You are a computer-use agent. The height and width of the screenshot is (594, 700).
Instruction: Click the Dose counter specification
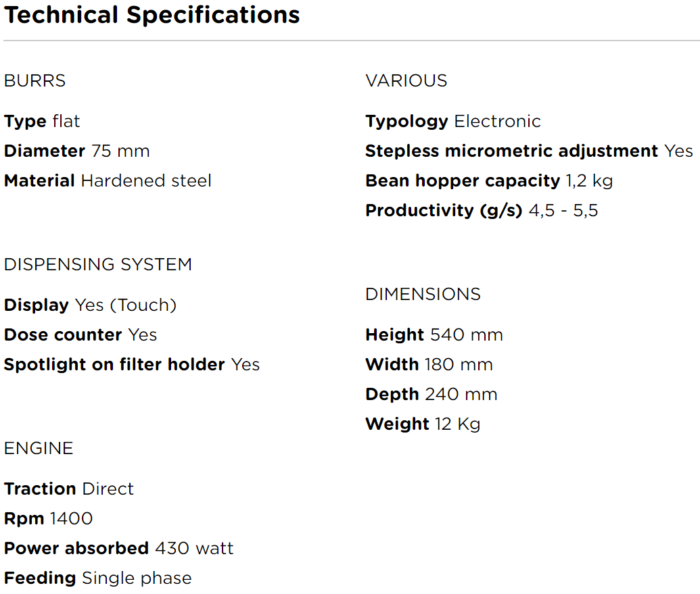pos(80,335)
